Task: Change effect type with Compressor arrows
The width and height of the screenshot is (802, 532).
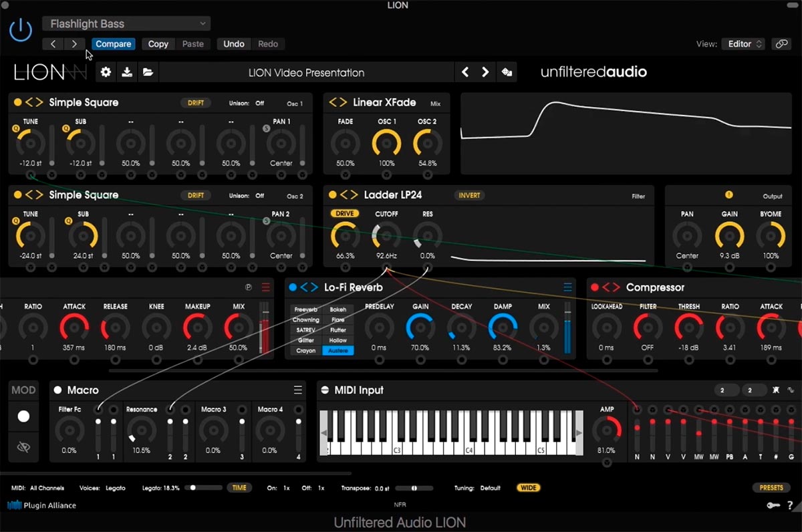Action: tap(612, 287)
